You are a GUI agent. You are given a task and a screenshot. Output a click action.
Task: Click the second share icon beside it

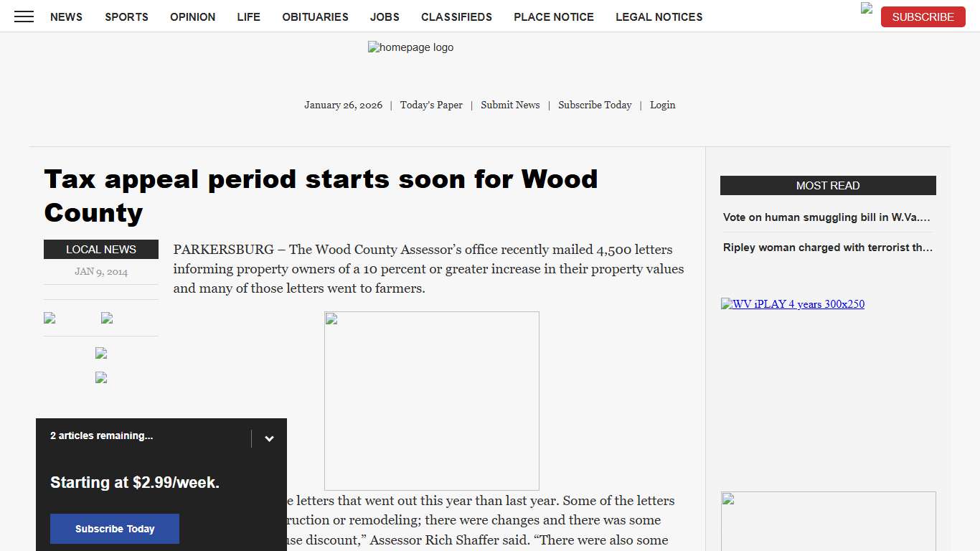click(x=106, y=318)
